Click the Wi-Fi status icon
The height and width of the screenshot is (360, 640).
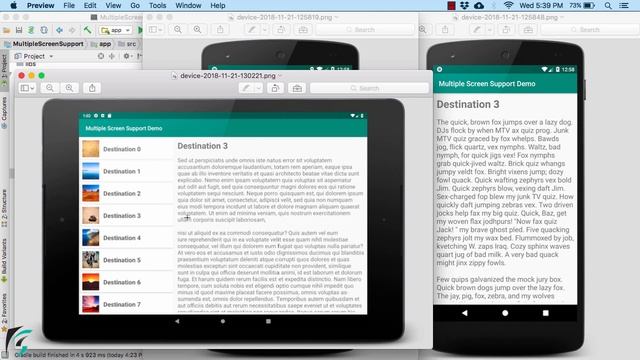coord(508,5)
